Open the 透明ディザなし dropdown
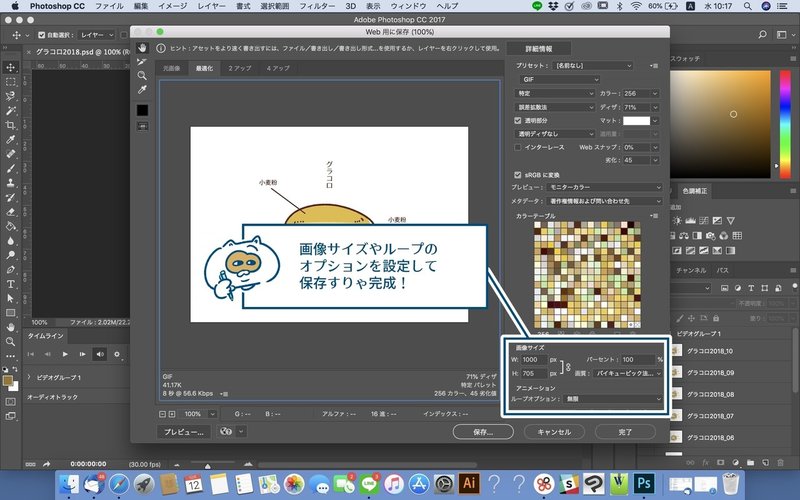 click(x=555, y=134)
